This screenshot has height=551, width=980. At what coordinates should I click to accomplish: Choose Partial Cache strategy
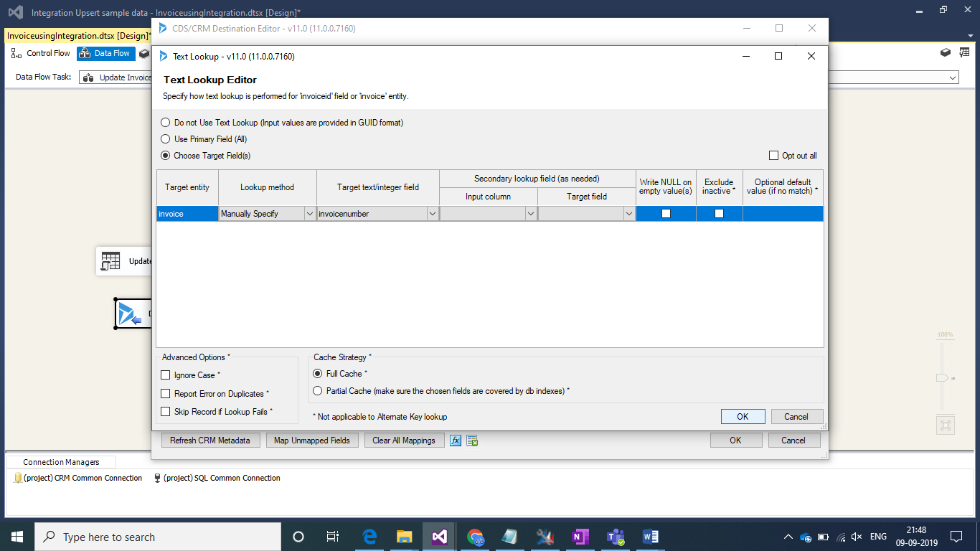[318, 391]
